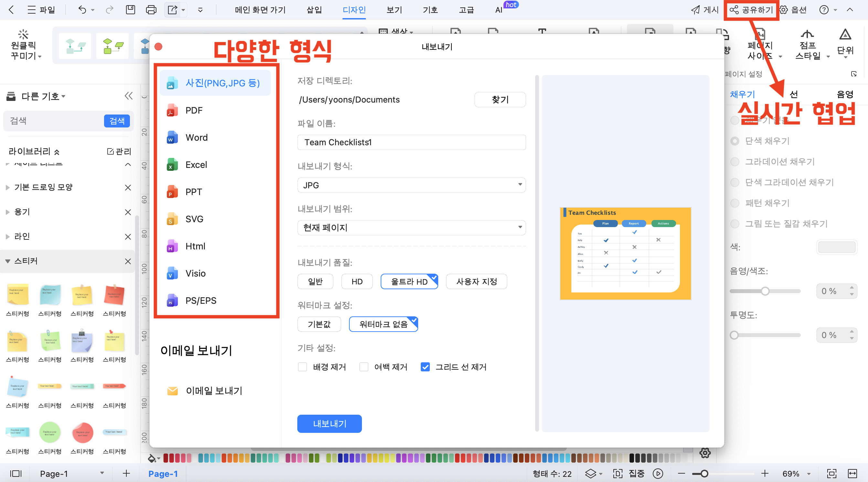This screenshot has width=868, height=482.
Task: Toggle the 여백 제거 checkbox
Action: tap(364, 367)
